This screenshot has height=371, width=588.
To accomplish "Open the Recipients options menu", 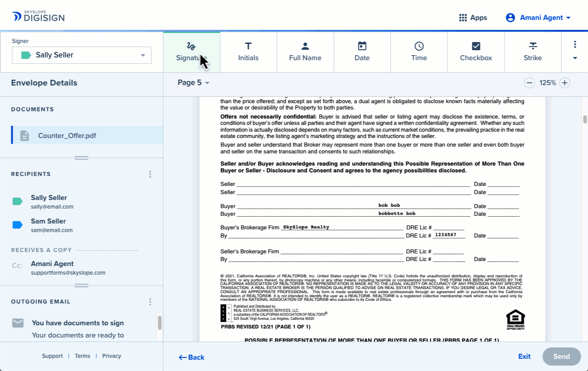I will [150, 174].
